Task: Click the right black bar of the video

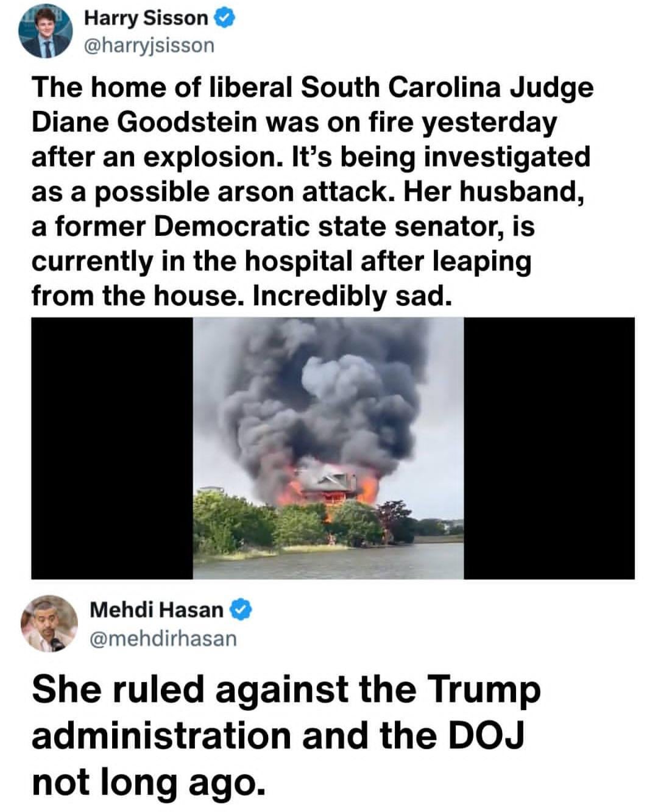Action: pos(549,448)
